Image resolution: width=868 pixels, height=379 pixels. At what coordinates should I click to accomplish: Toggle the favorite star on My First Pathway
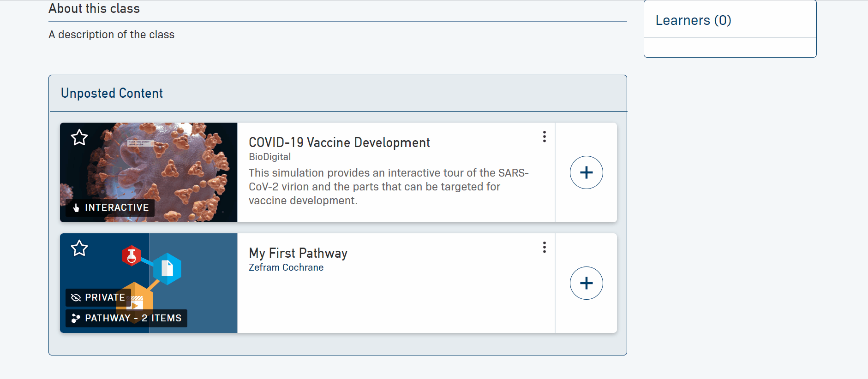79,248
